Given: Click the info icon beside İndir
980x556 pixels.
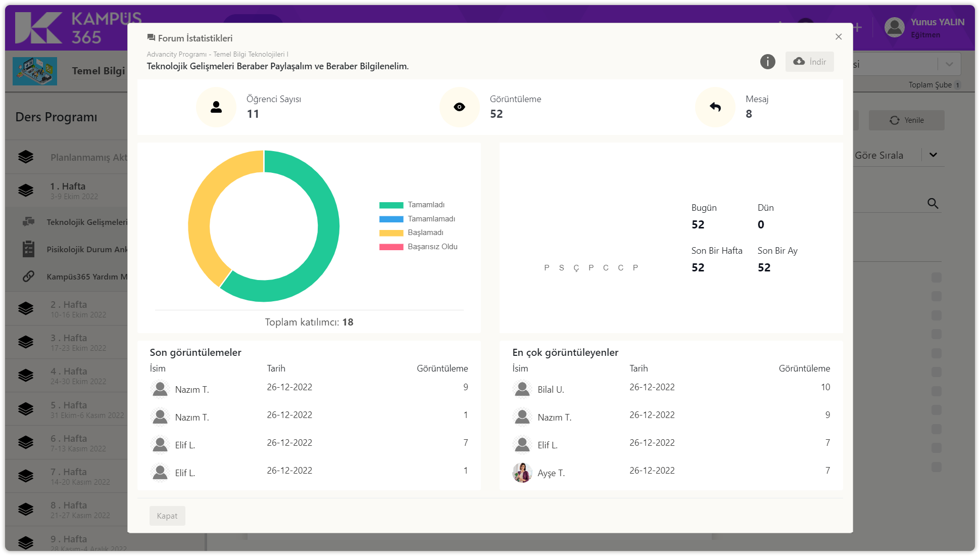Looking at the screenshot, I should coord(767,62).
